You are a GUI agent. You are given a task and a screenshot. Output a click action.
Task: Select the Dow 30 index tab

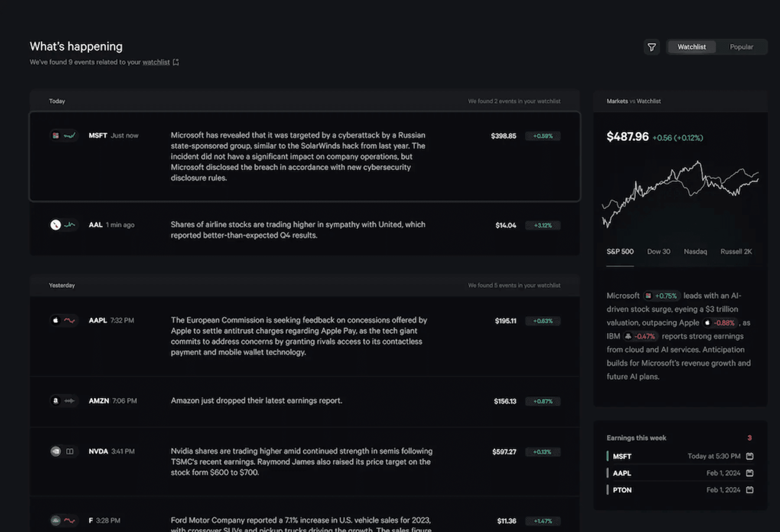(658, 251)
